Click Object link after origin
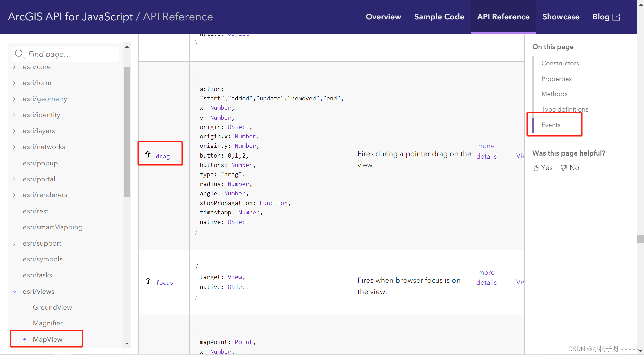 [x=238, y=127]
